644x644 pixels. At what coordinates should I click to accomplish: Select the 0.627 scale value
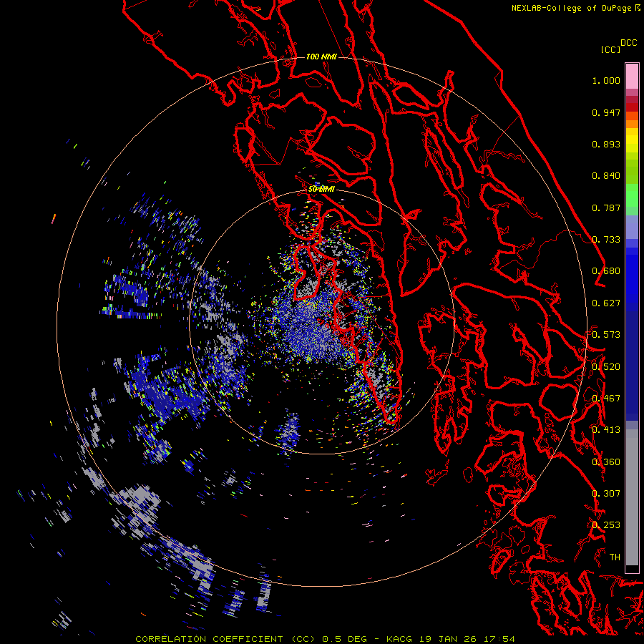606,303
